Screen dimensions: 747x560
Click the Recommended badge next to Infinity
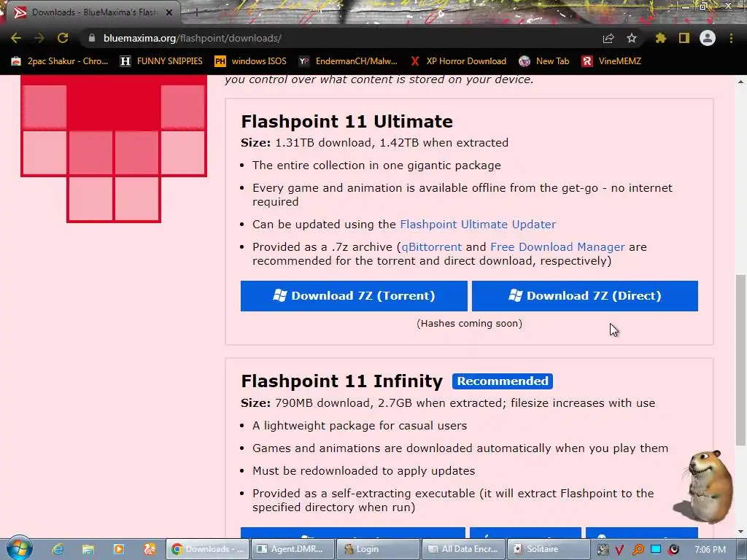[x=503, y=381]
